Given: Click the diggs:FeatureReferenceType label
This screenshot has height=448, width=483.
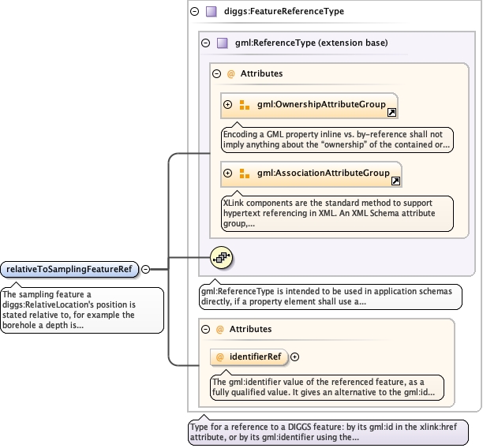Looking at the screenshot, I should (x=284, y=11).
